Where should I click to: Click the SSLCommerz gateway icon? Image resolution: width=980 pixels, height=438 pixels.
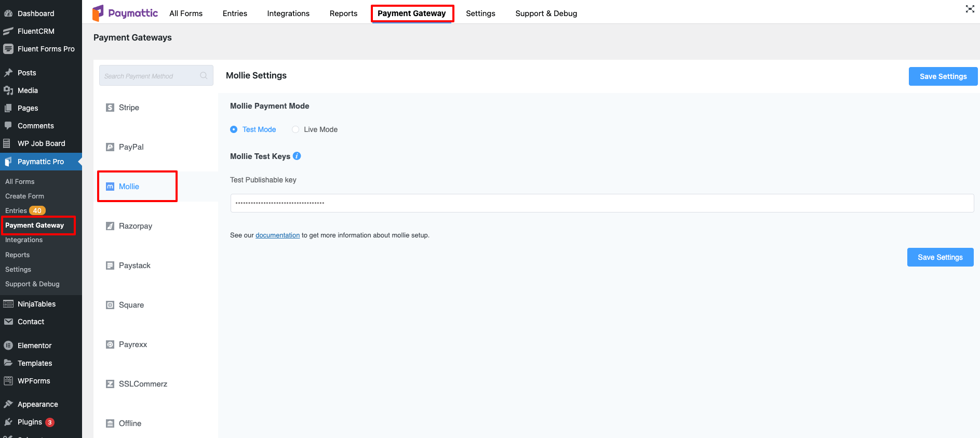tap(110, 384)
